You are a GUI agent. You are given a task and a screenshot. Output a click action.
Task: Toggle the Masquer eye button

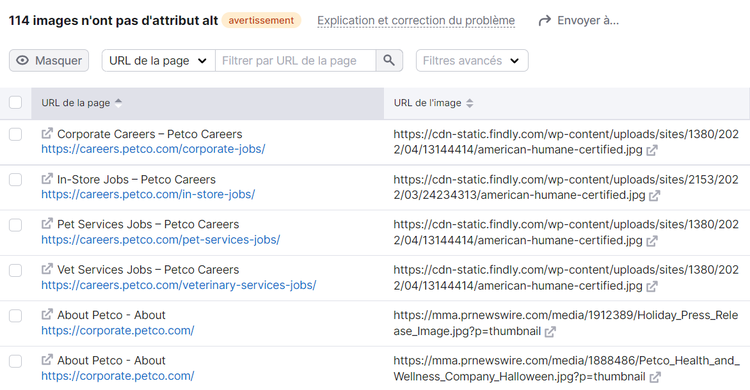(x=49, y=60)
